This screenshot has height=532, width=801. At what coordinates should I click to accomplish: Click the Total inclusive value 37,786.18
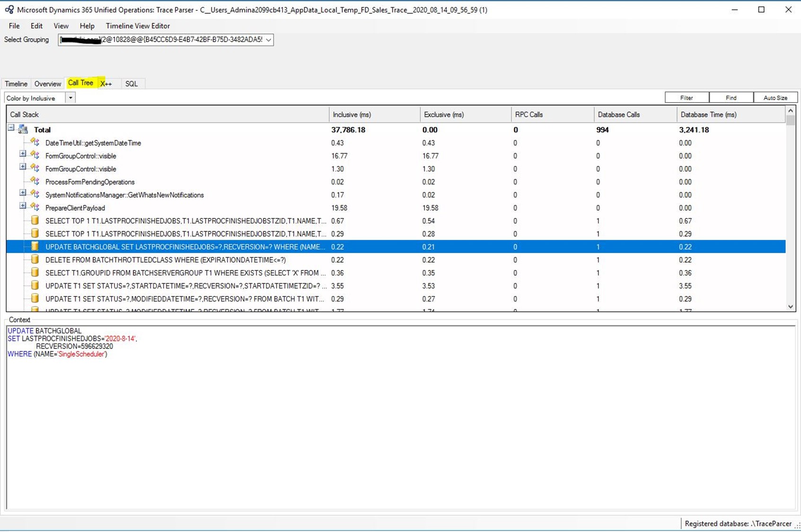[348, 130]
